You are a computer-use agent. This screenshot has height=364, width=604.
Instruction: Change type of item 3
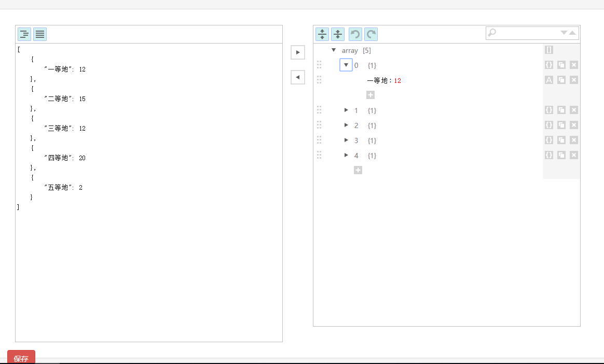(x=549, y=139)
